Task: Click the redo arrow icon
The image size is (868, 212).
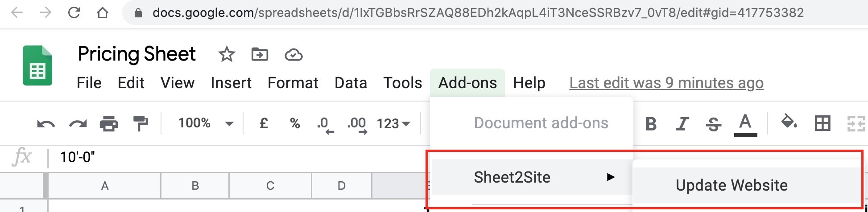Action: point(78,123)
